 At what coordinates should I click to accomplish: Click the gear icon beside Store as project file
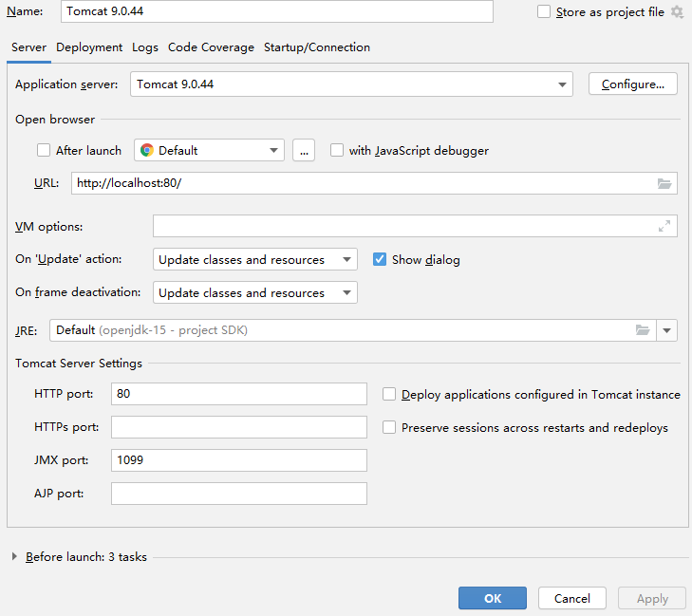677,12
